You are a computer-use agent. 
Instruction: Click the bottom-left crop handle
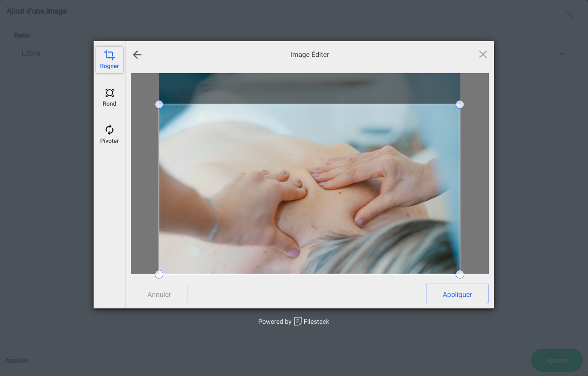159,274
